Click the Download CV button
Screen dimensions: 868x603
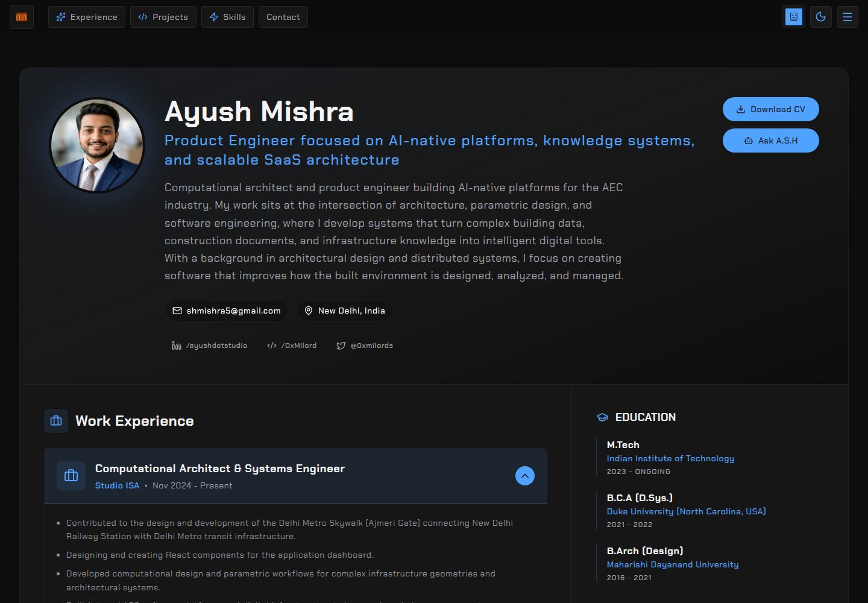(771, 109)
